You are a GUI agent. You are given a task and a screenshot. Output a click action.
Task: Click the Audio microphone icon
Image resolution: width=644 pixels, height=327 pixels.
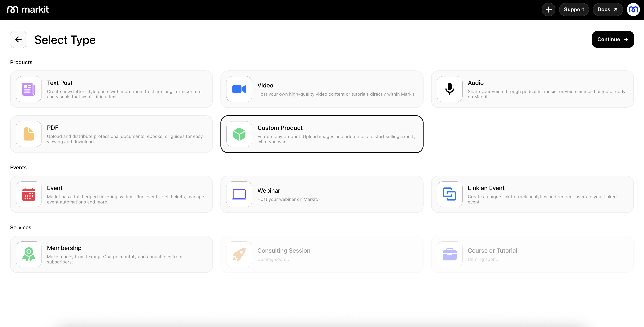[450, 89]
